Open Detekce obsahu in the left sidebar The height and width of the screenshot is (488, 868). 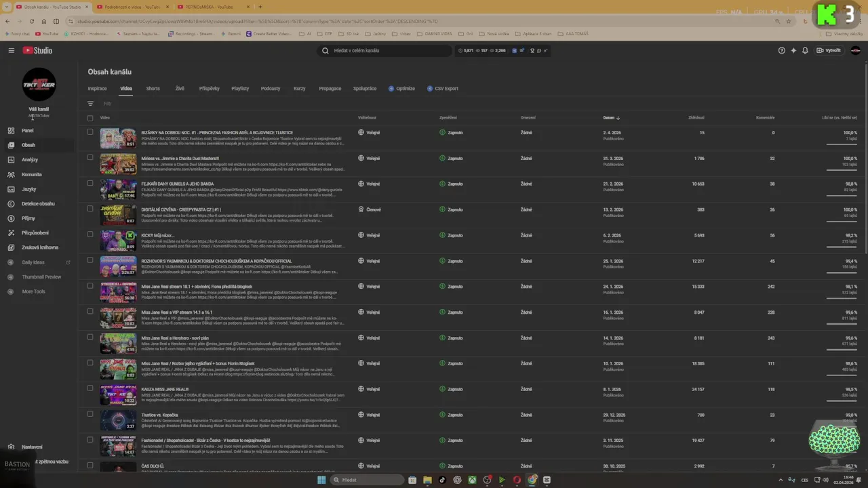pos(38,203)
